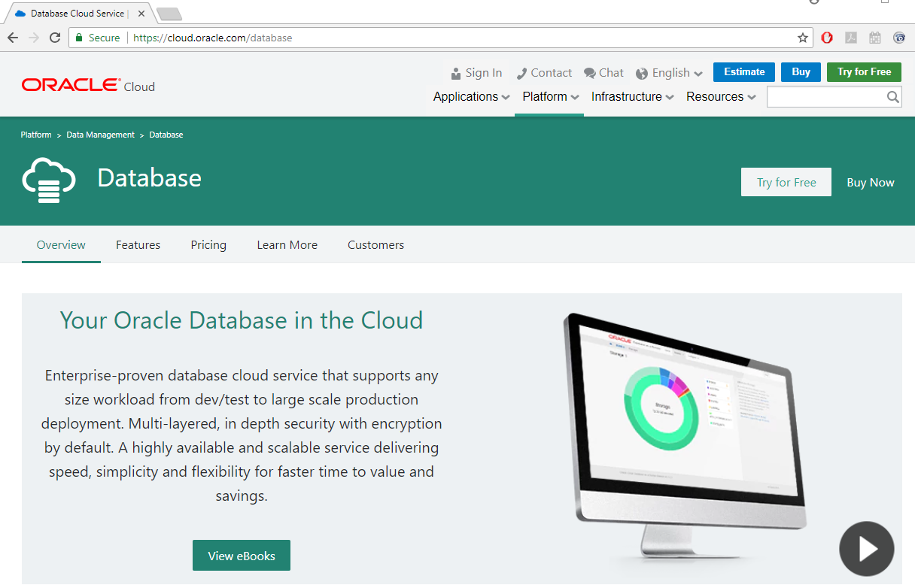Screen dimensions: 915x588
Task: Open the calendar extension icon
Action: [x=875, y=38]
